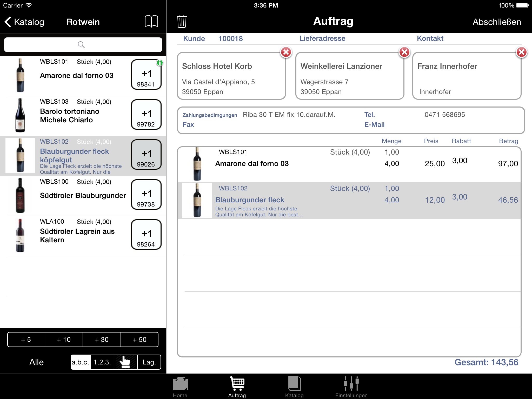Screen dimensions: 532x399
Task: Edit Blauburgunder fleck discount 3,00
Action: point(460,197)
